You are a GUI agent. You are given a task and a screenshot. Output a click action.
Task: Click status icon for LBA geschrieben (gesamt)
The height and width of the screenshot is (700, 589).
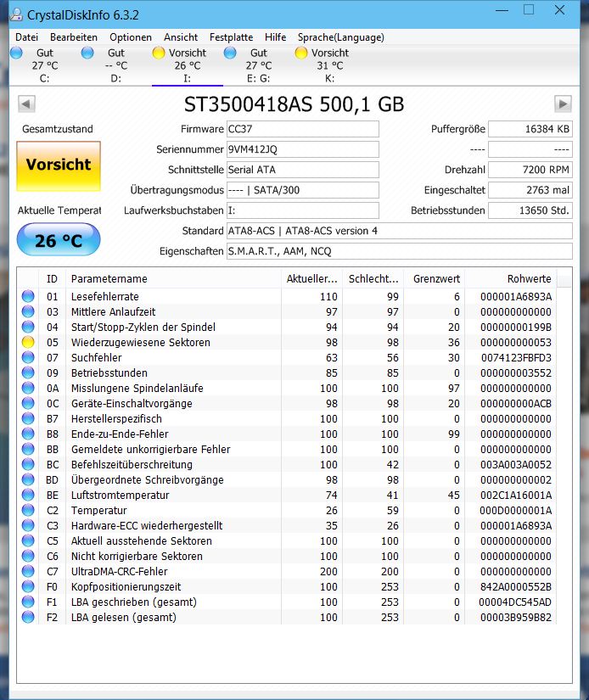(28, 602)
